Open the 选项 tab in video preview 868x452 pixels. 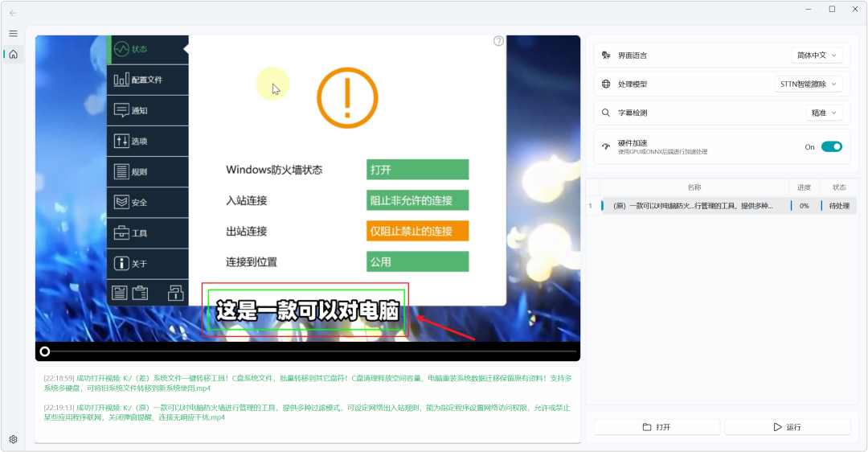click(x=148, y=142)
